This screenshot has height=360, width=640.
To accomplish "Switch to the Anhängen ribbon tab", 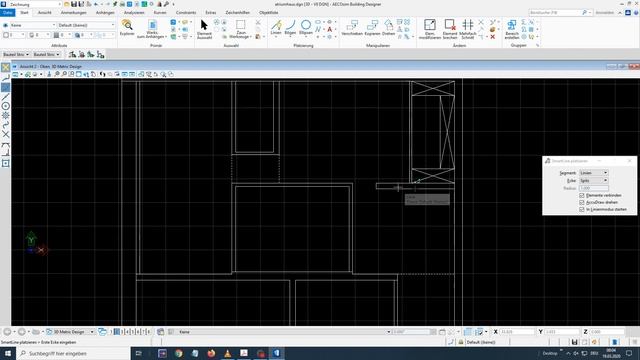I will (105, 13).
